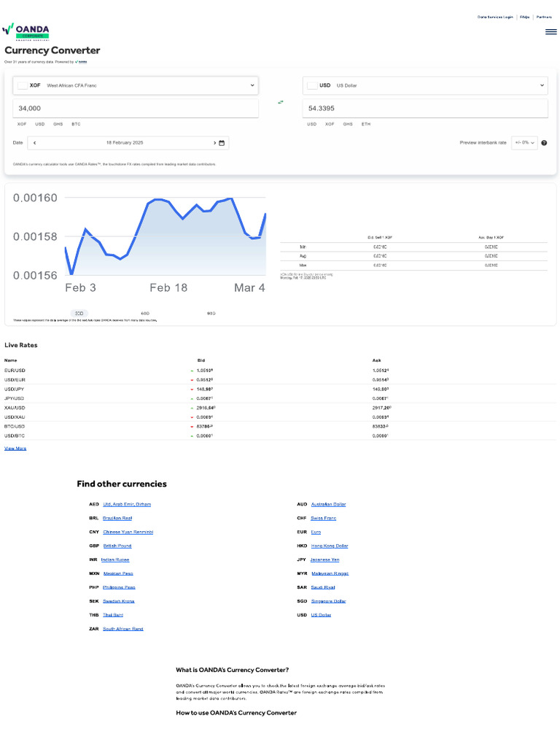Click the 34,000 amount input field
Image resolution: width=560 pixels, height=747 pixels.
(135, 108)
